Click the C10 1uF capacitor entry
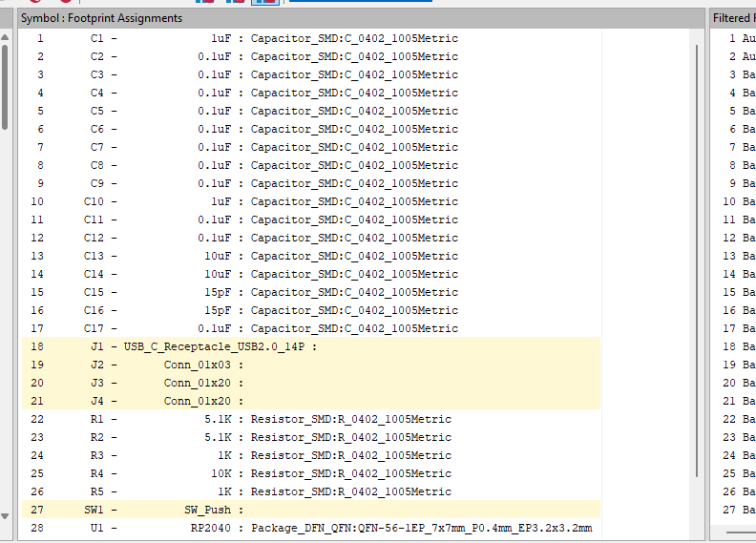Image resolution: width=756 pixels, height=543 pixels. tap(286, 201)
